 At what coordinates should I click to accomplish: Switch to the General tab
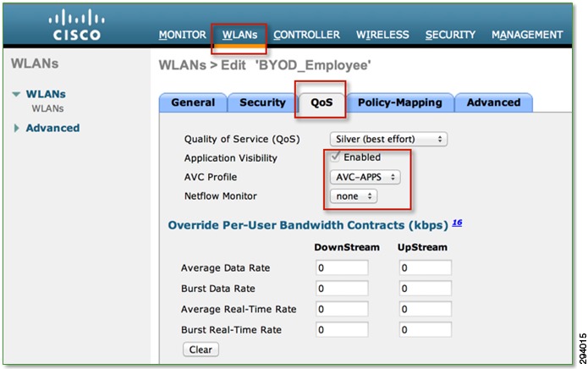193,102
